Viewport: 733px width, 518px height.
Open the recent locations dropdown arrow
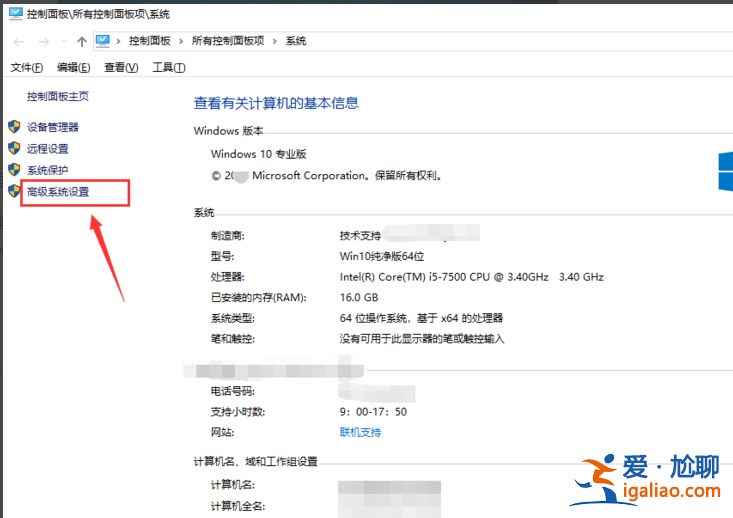pyautogui.click(x=64, y=42)
